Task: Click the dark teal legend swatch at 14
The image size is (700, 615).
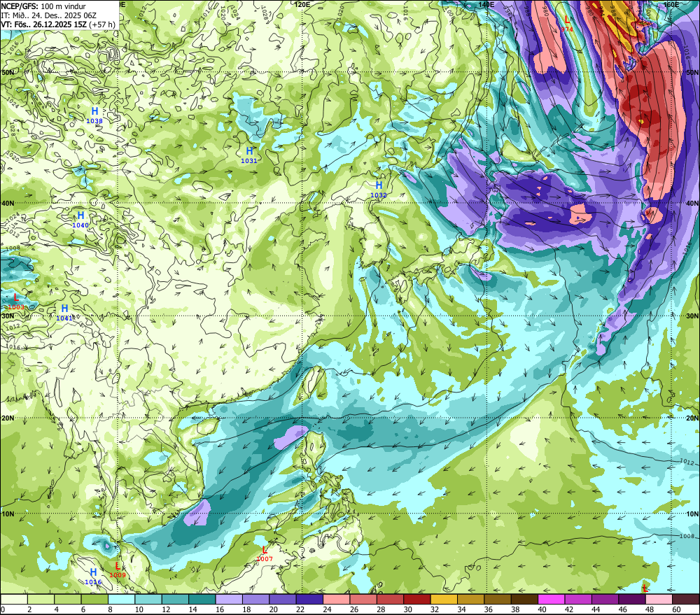Action: 202,599
